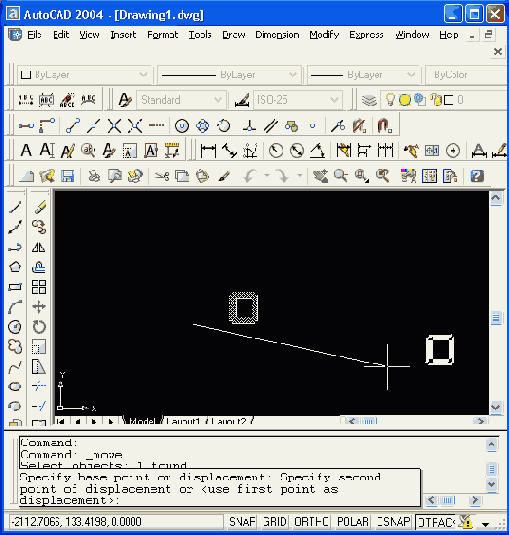This screenshot has width=509, height=535.
Task: Open the Draw menu
Action: tap(234, 34)
